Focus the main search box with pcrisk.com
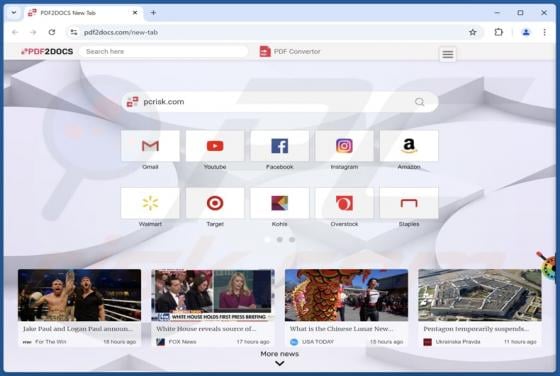The image size is (560, 376). (x=280, y=102)
